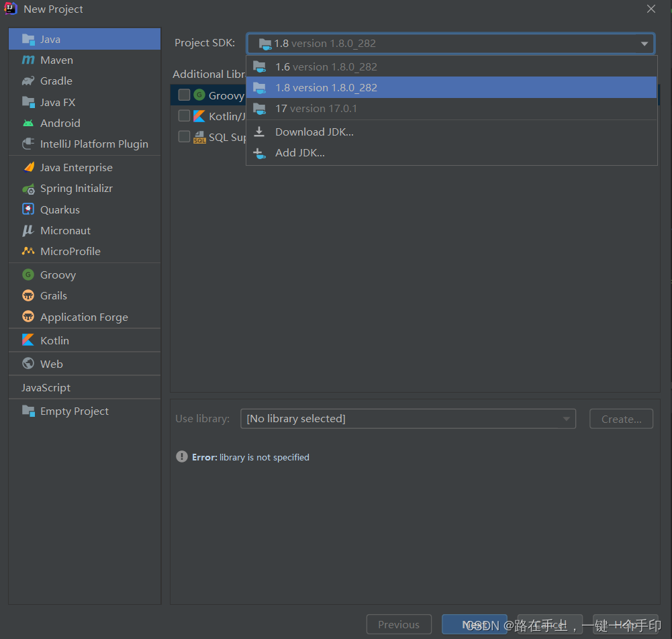Image resolution: width=672 pixels, height=639 pixels.
Task: Click the JDK 1.6 folder icon
Action: tap(260, 67)
